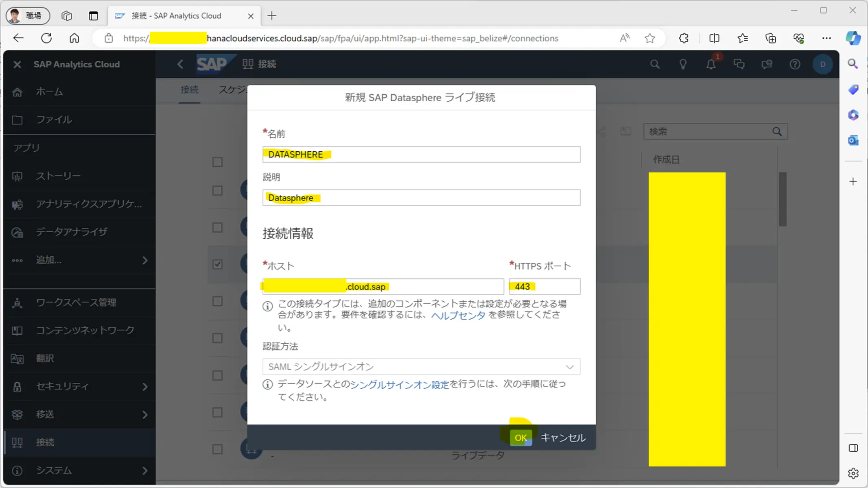Image resolution: width=868 pixels, height=488 pixels.
Task: Close the 接続 - SAP Analytics Cloud tab
Action: pos(251,16)
